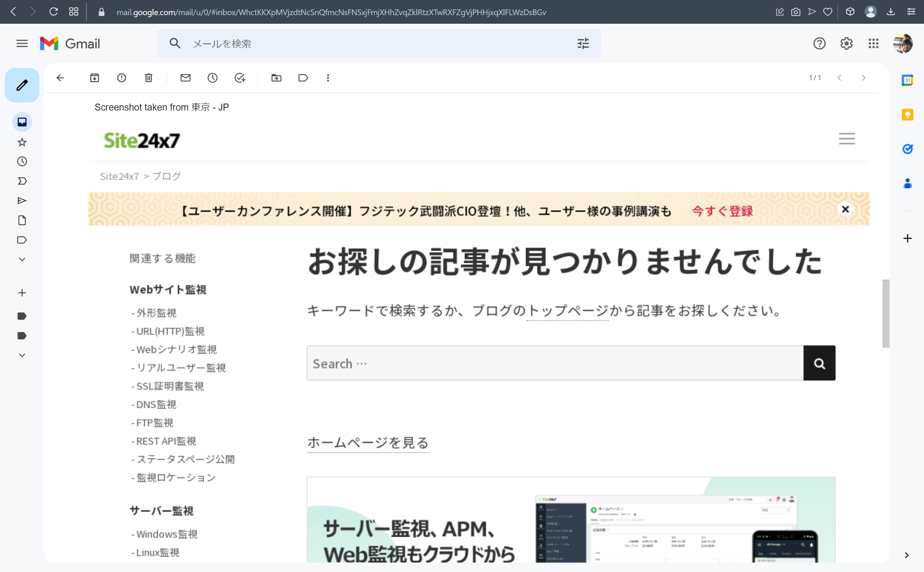
Task: Hide side panel chevron at bottom right
Action: point(907,555)
